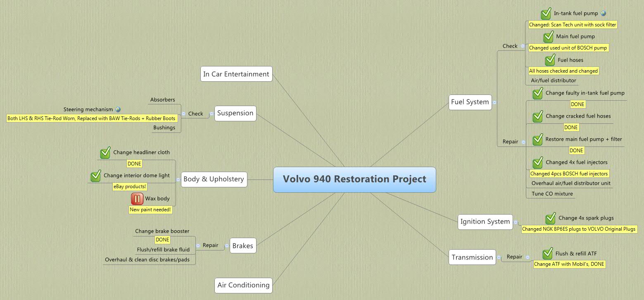Click the checkmark icon beside Main fuel pump

click(548, 37)
